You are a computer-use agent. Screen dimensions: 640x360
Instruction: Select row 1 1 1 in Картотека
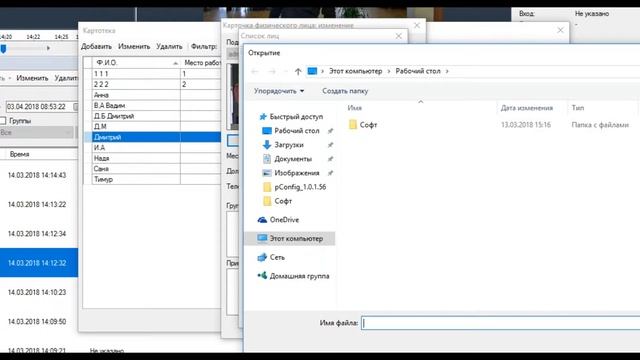click(x=156, y=74)
